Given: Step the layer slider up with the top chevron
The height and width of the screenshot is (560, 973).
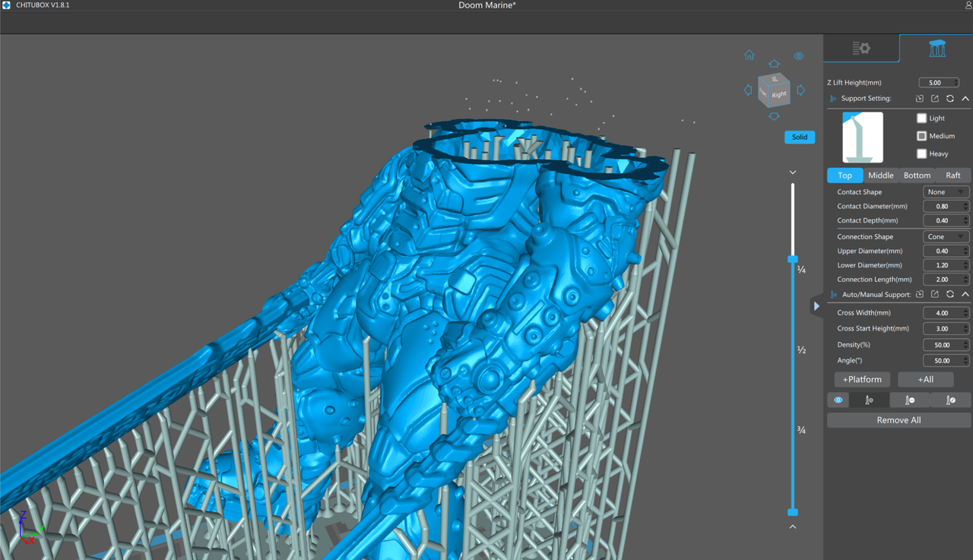Looking at the screenshot, I should point(793,172).
